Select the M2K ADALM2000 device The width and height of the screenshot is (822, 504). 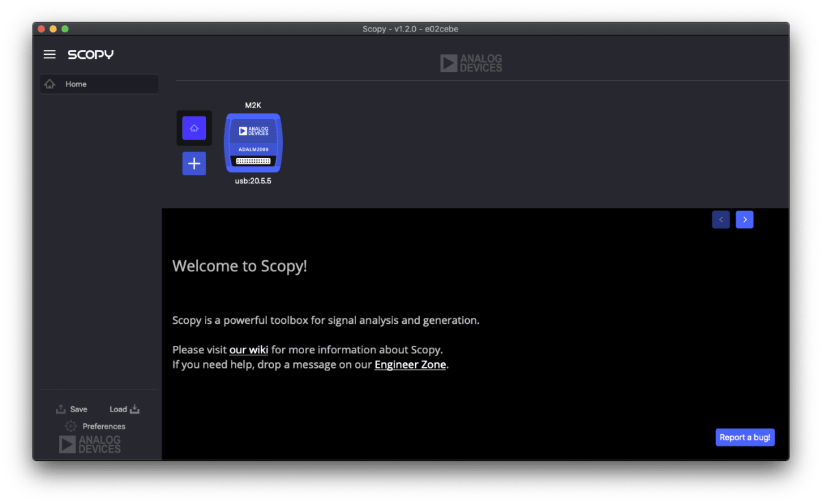click(x=253, y=142)
